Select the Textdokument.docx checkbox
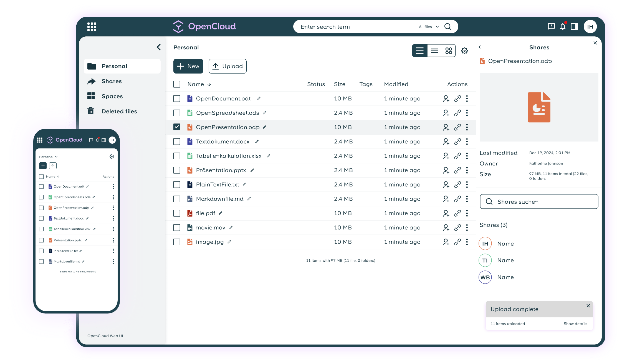Screen dimensions: 622x364 pos(177,141)
